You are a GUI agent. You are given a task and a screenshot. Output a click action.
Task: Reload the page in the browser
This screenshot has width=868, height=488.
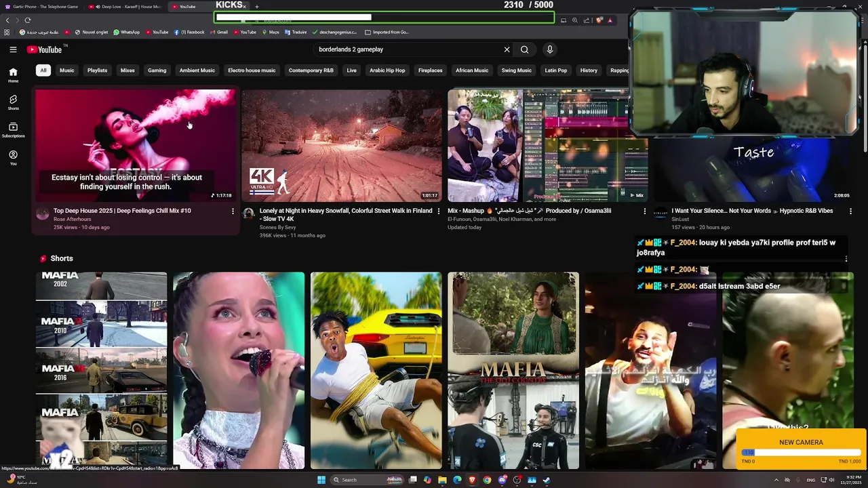click(x=28, y=20)
